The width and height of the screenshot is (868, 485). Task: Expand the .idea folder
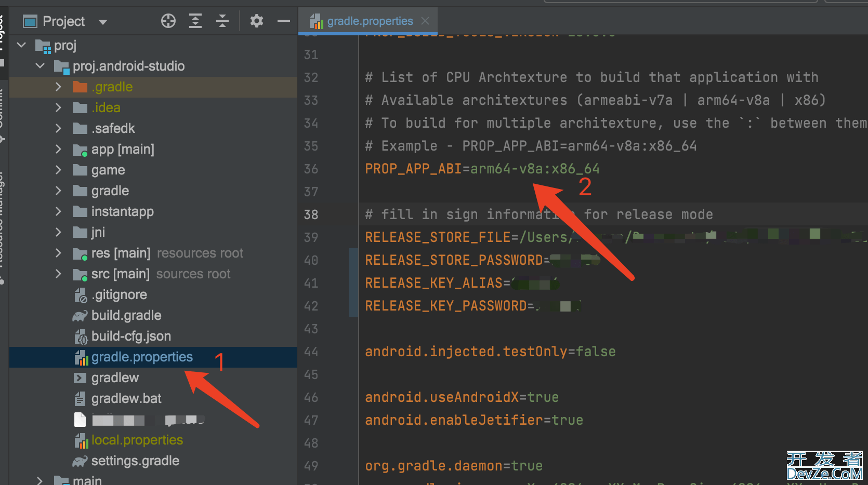click(x=58, y=107)
